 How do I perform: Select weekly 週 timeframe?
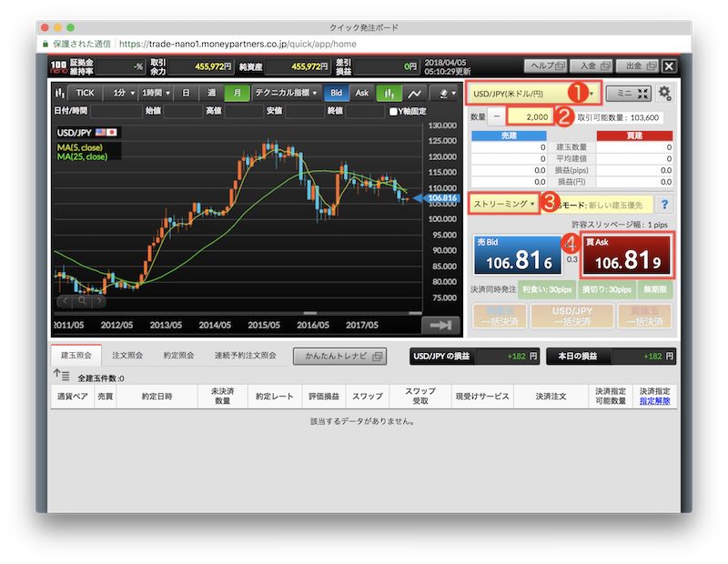click(211, 93)
